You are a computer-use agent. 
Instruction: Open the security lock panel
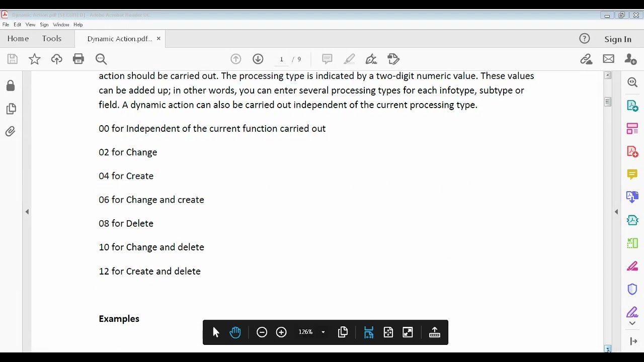(11, 86)
